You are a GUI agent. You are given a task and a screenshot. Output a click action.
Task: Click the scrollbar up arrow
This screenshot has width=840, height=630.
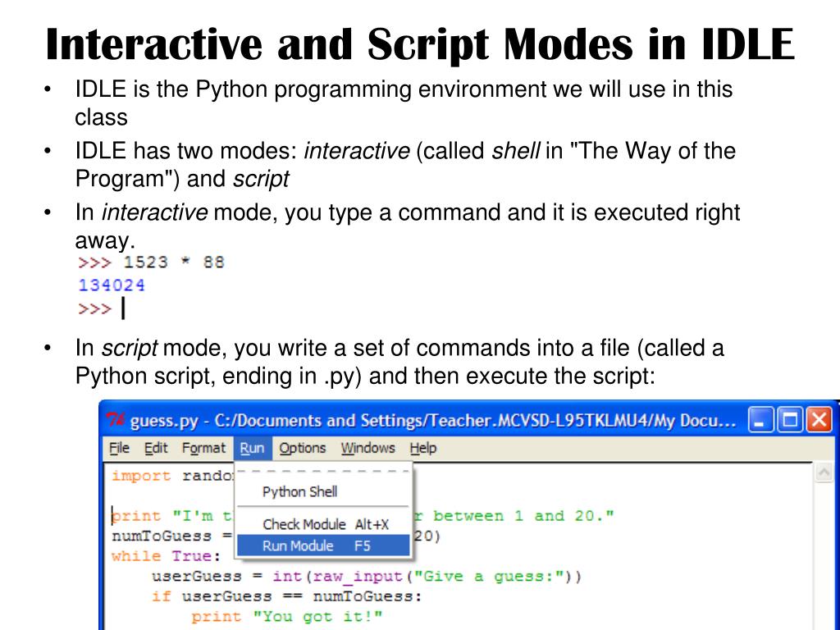point(824,471)
